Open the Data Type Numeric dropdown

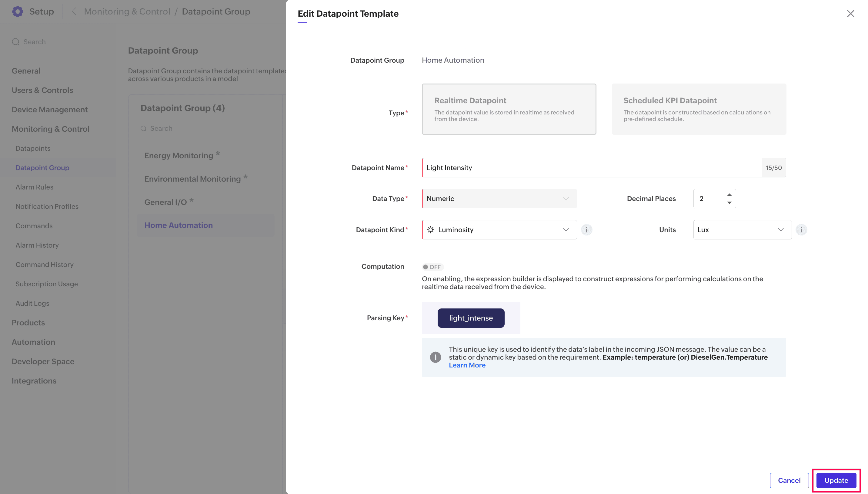coord(499,199)
